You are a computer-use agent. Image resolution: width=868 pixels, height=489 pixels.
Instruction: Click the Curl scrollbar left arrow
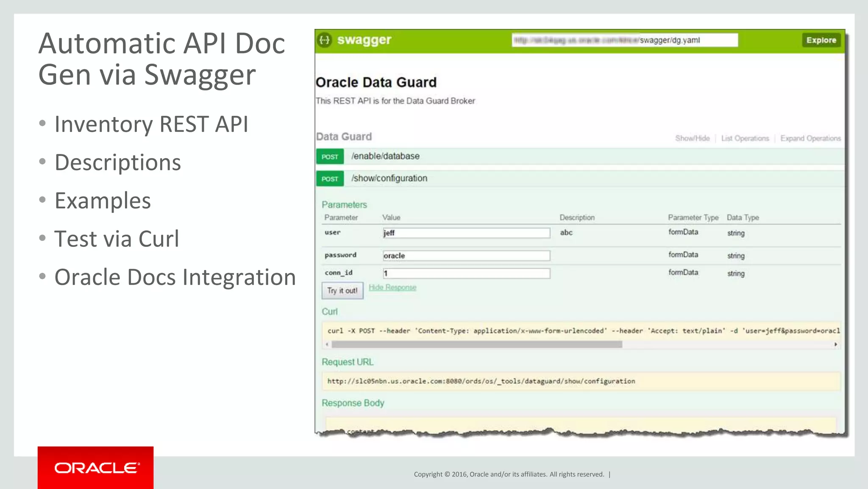click(x=327, y=344)
